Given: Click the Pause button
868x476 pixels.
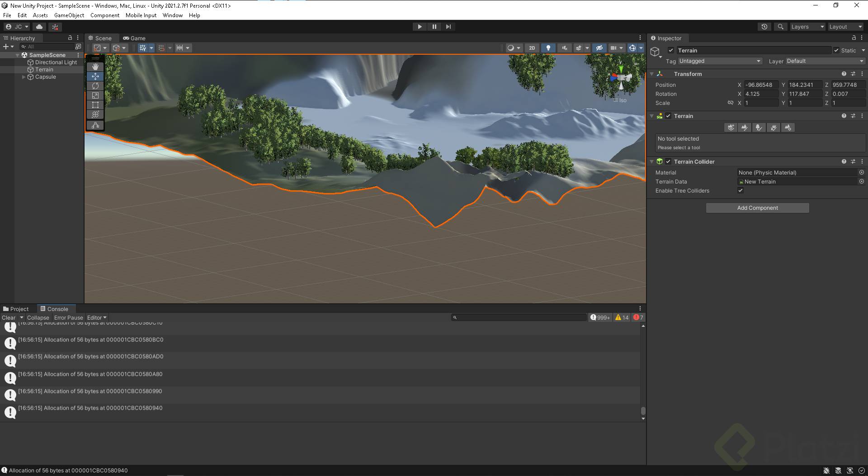Looking at the screenshot, I should coord(434,27).
